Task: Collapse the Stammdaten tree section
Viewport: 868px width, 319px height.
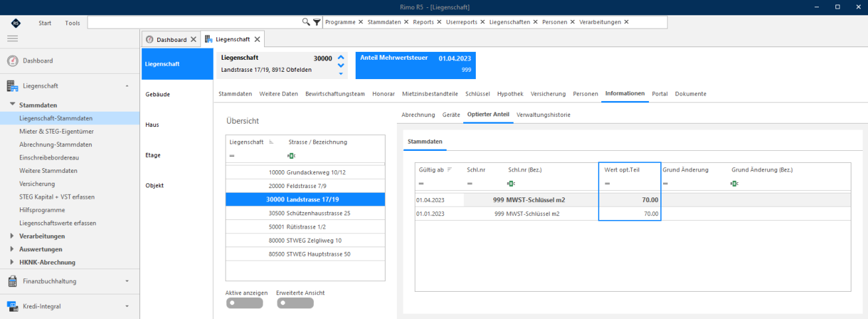Action: click(13, 104)
